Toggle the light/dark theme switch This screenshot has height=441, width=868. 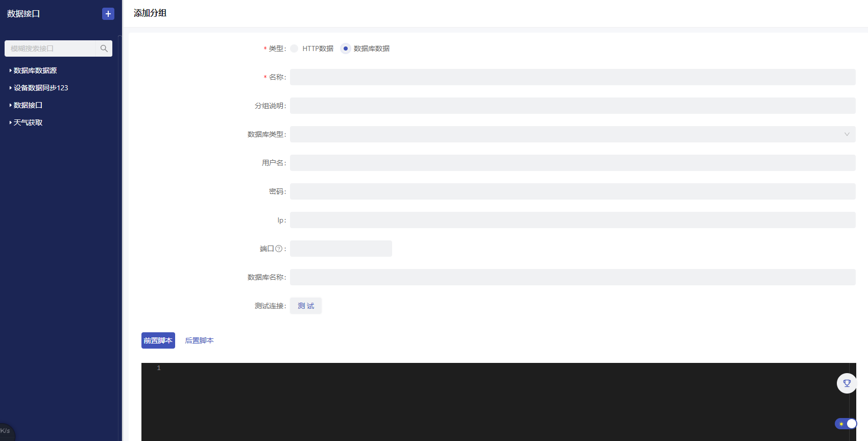point(846,424)
